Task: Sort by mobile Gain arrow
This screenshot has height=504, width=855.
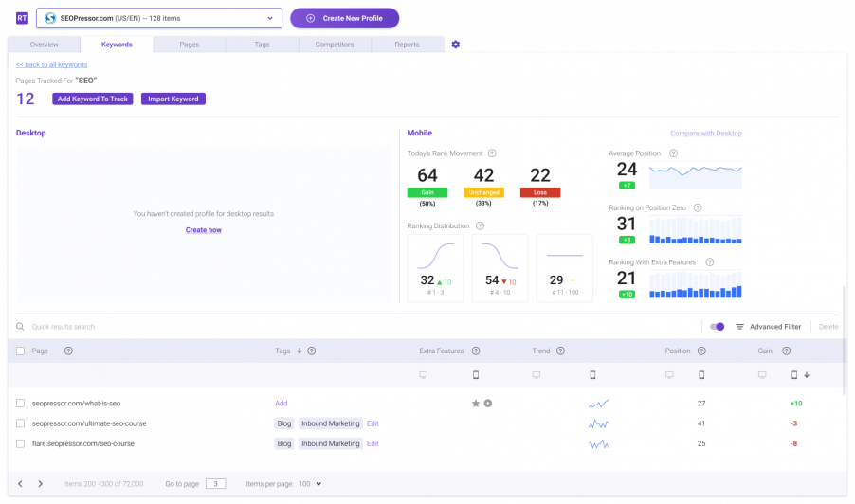Action: [807, 375]
